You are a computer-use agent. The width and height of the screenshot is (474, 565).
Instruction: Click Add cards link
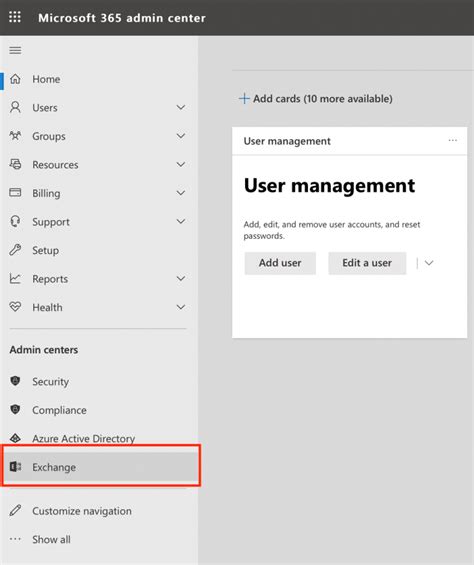click(316, 98)
